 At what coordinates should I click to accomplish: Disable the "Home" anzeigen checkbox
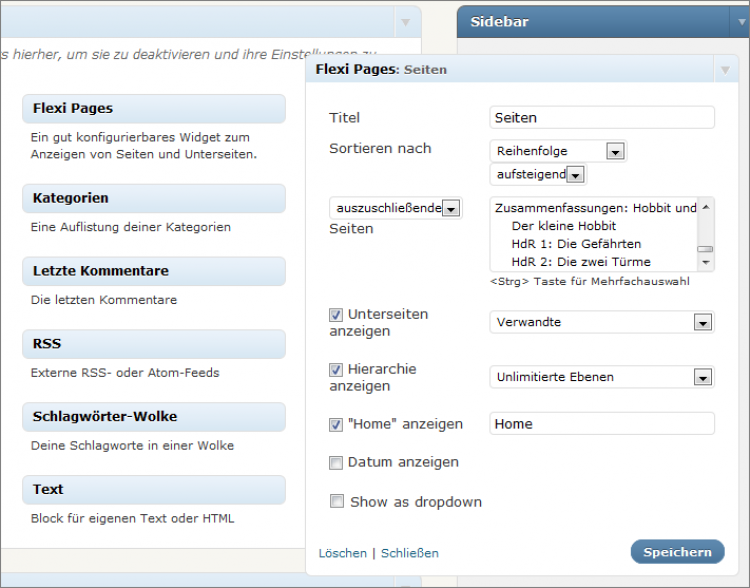(336, 424)
